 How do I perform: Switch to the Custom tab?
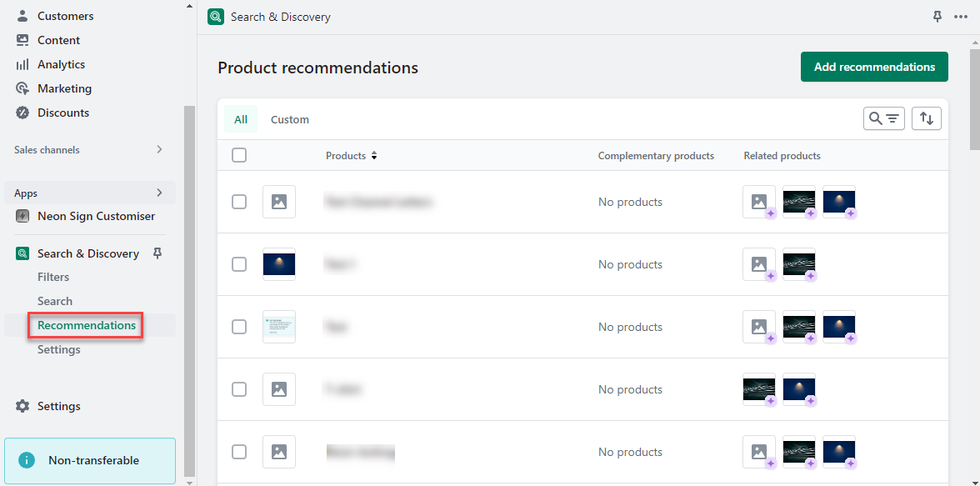[289, 119]
